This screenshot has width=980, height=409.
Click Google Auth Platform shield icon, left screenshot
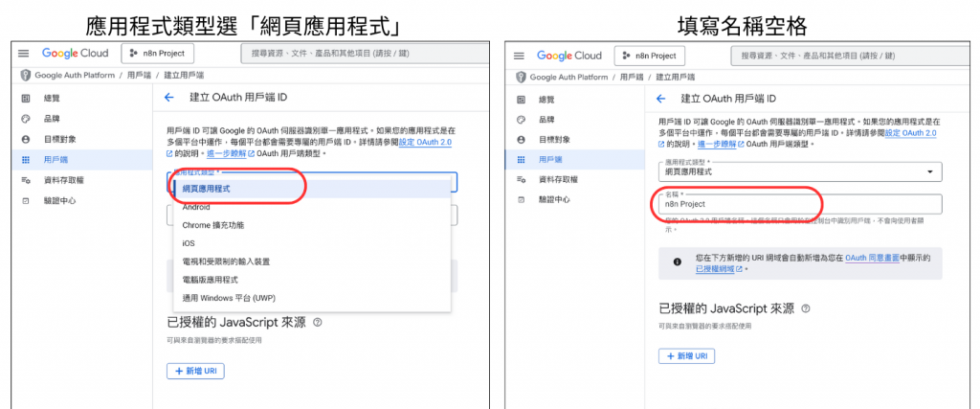25,75
